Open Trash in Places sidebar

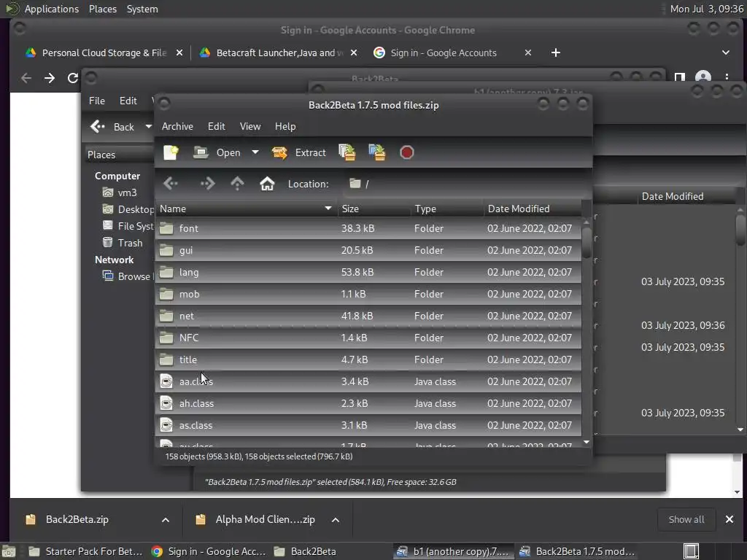tap(123, 243)
